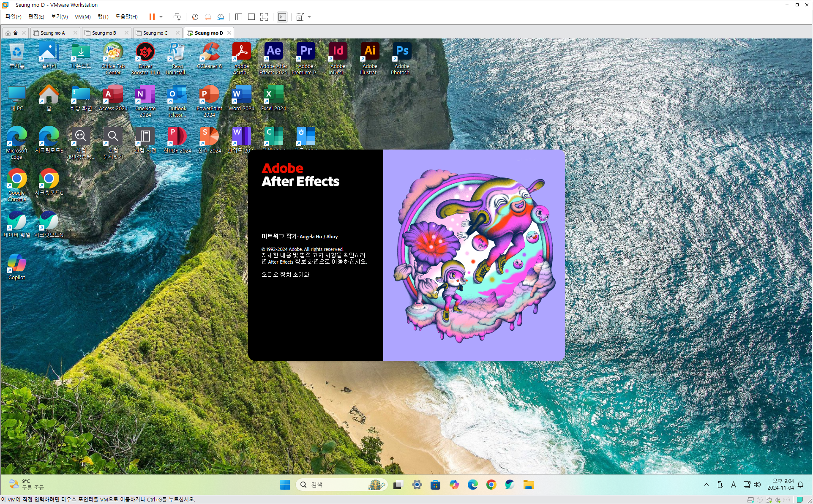The height and width of the screenshot is (504, 813).
Task: Open the VM(M) menu
Action: tap(82, 17)
